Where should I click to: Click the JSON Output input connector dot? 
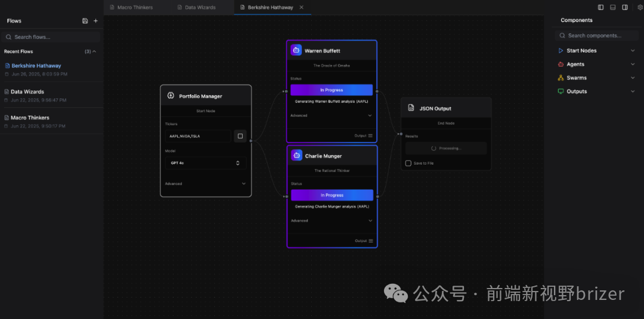click(401, 134)
